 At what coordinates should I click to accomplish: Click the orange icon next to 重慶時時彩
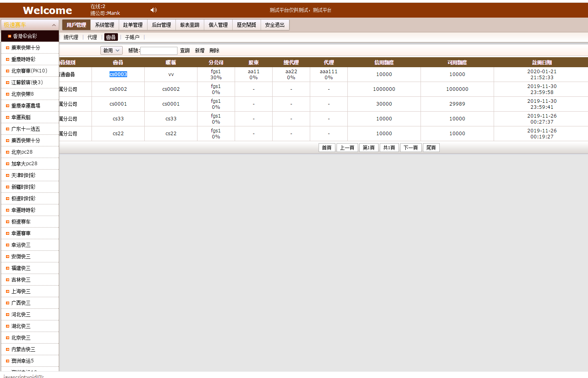tap(8, 60)
